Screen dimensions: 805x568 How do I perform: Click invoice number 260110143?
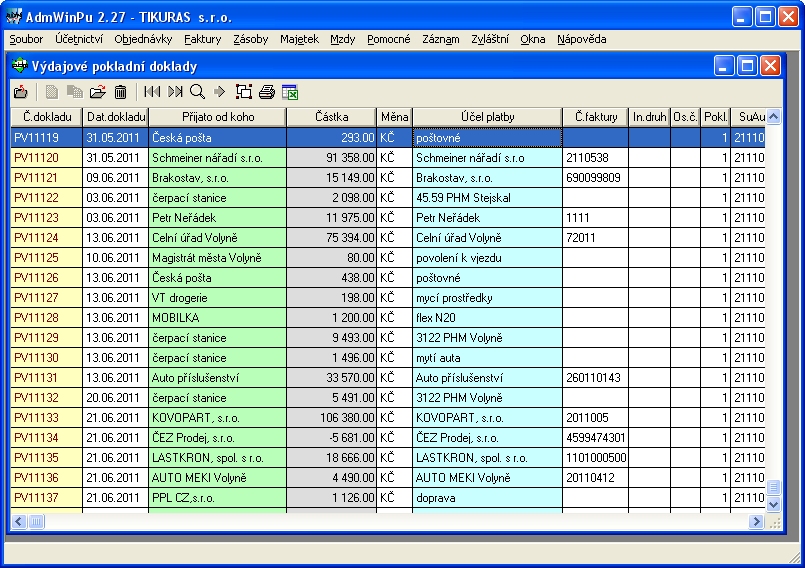point(596,378)
